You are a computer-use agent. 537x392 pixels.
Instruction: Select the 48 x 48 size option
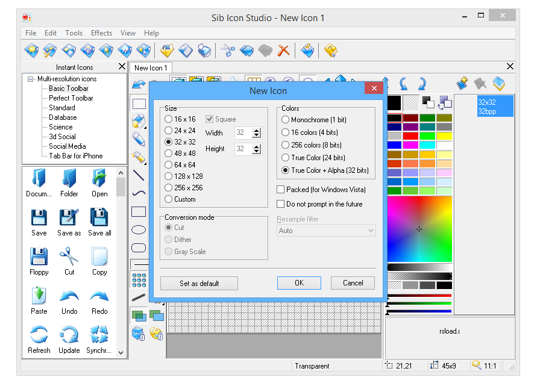pos(169,154)
